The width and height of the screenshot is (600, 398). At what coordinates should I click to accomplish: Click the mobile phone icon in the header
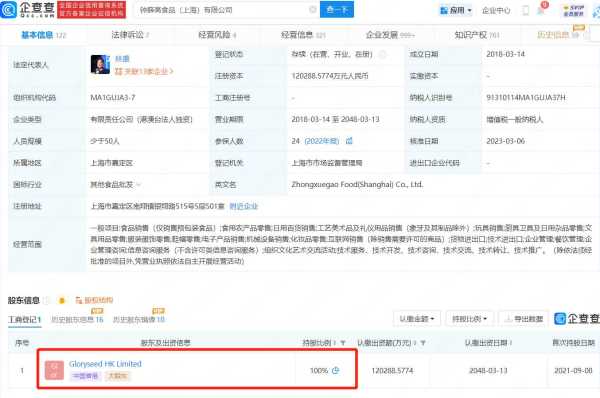526,10
